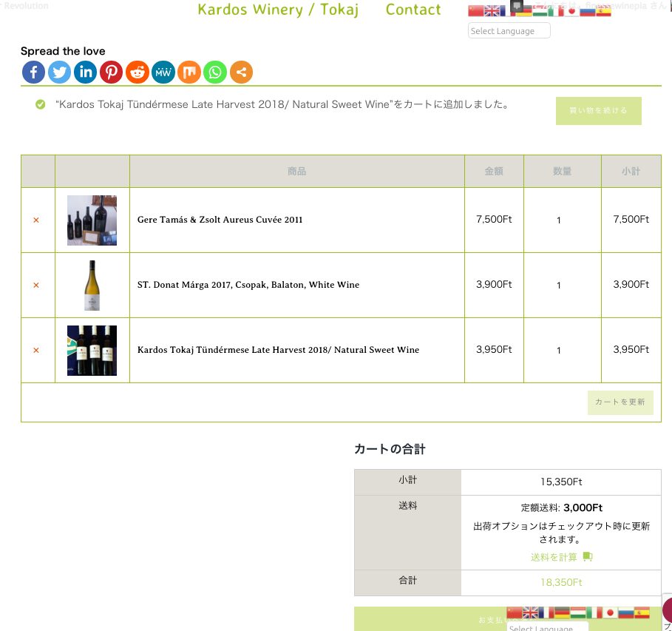Open the Kardos Tokaj Tündérmese product link in the table
Image resolution: width=672 pixels, height=631 pixels.
tap(278, 350)
